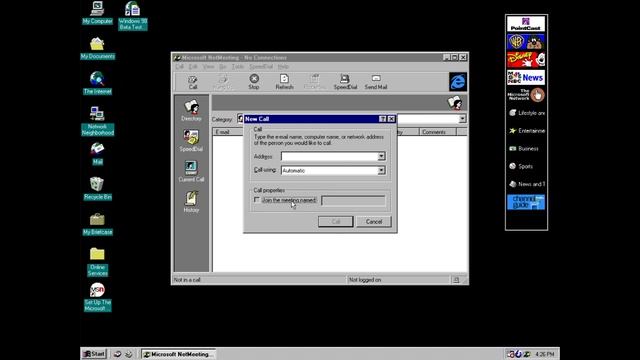
Task: Expand the Call using dropdown
Action: (x=381, y=171)
